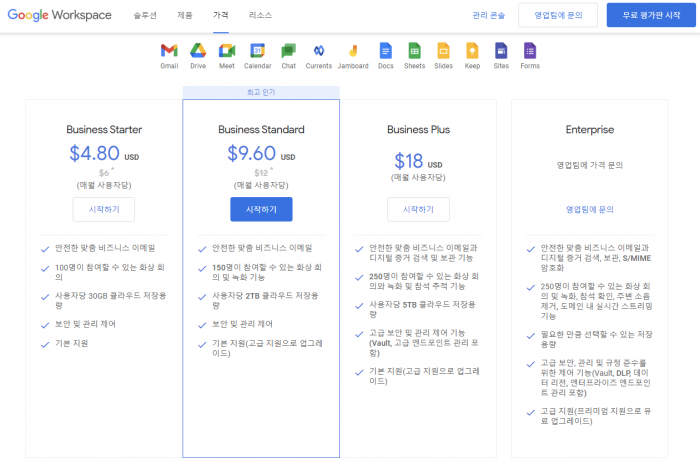Open the 솔루션 menu
The image size is (700, 463).
coord(145,16)
